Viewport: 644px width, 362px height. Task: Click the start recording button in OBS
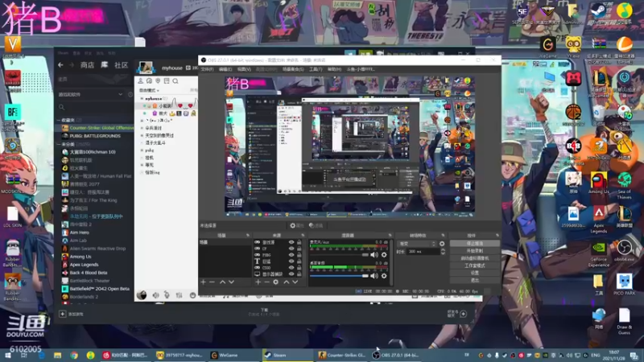(475, 251)
